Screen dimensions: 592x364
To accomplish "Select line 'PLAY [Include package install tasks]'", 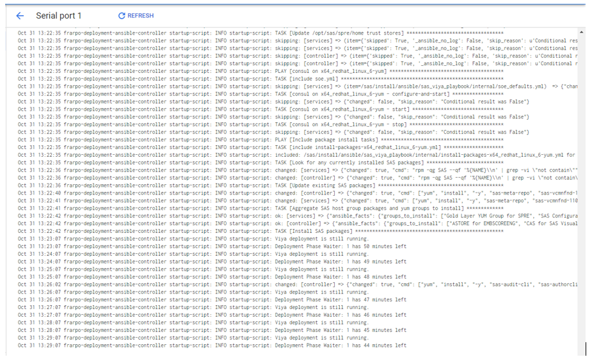I will coord(260,139).
